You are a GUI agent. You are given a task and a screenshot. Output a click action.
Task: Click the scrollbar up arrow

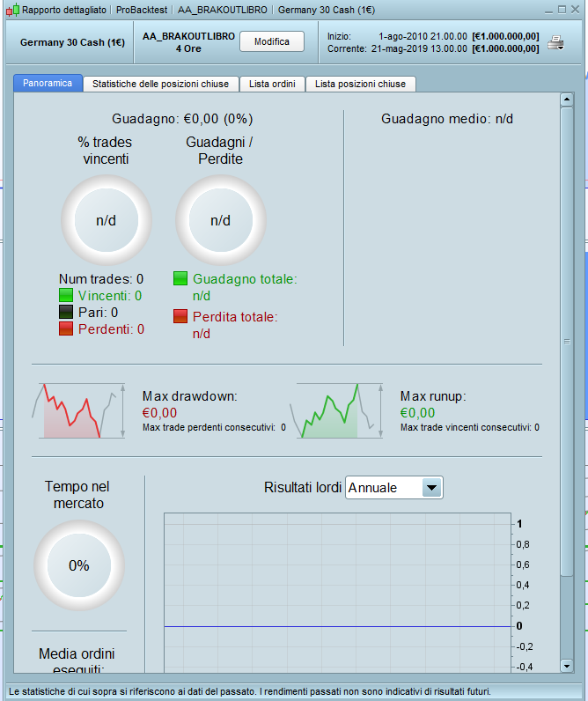567,100
